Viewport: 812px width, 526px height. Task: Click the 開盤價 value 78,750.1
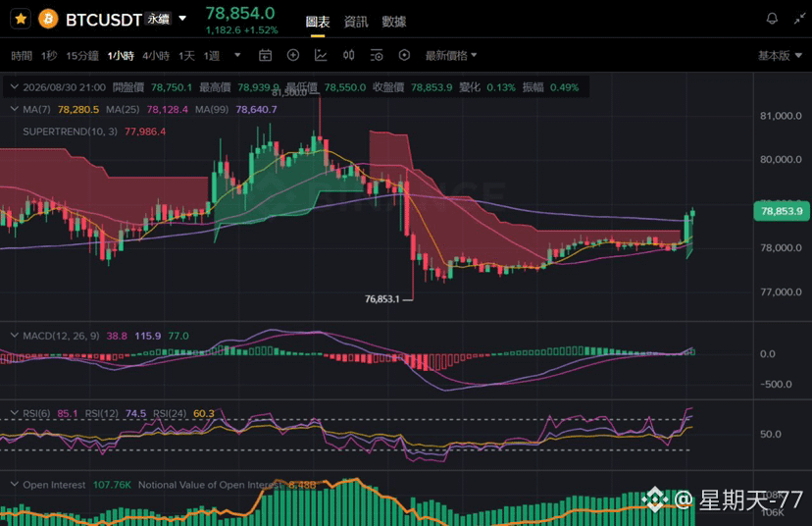click(x=172, y=87)
